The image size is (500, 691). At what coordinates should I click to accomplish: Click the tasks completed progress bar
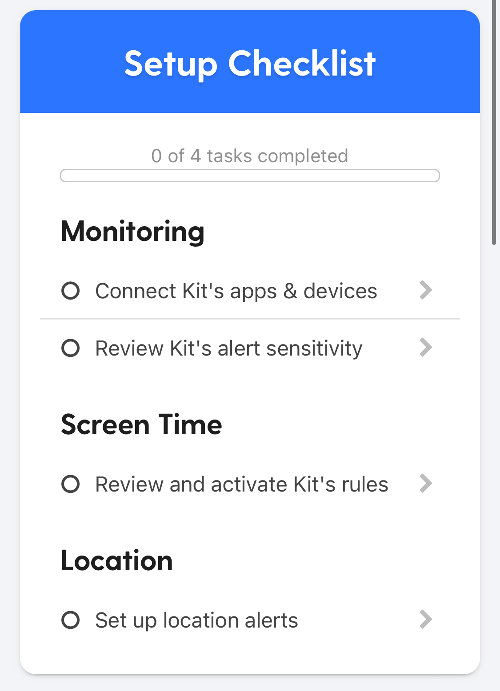(250, 175)
